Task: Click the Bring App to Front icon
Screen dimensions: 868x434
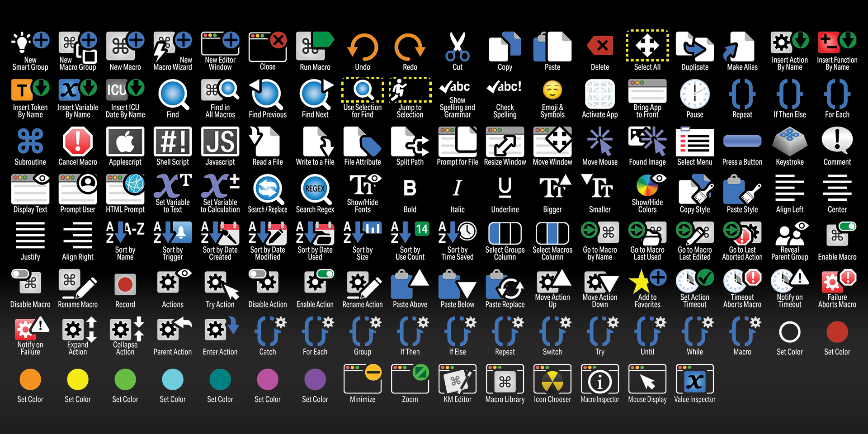Action: pyautogui.click(x=647, y=91)
